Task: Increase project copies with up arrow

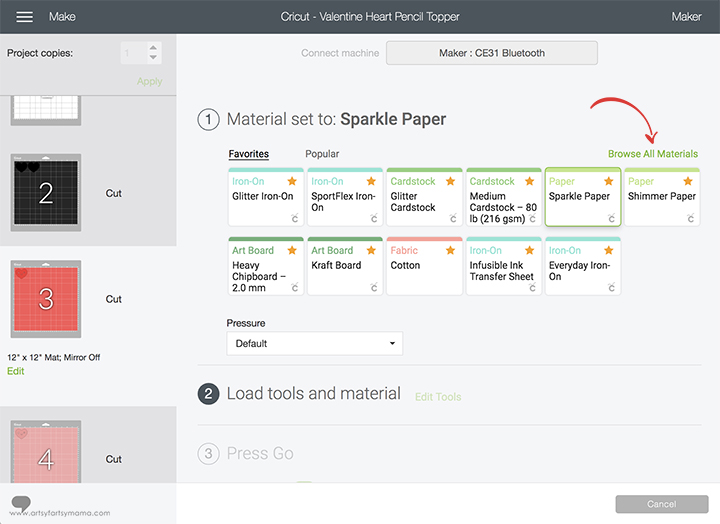Action: (x=153, y=48)
